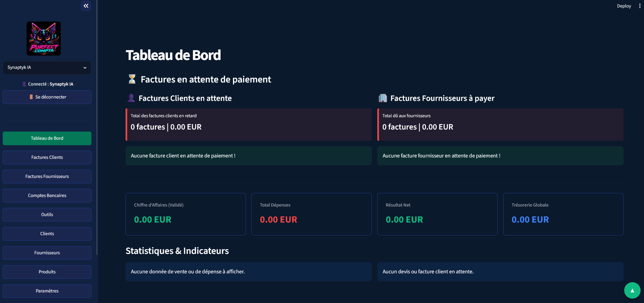Click the Trésorerie Globale card
The image size is (644, 303).
pyautogui.click(x=563, y=214)
